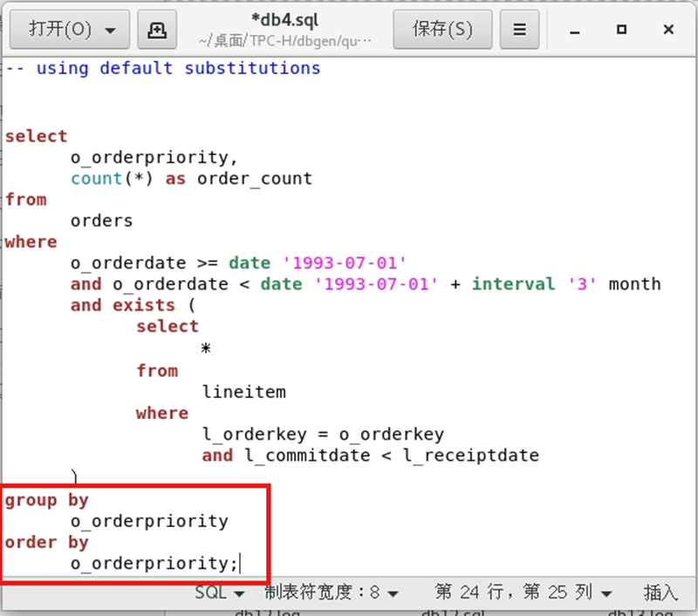Click the 'l_commitdate' column name
This screenshot has width=698, height=616.
tap(307, 455)
